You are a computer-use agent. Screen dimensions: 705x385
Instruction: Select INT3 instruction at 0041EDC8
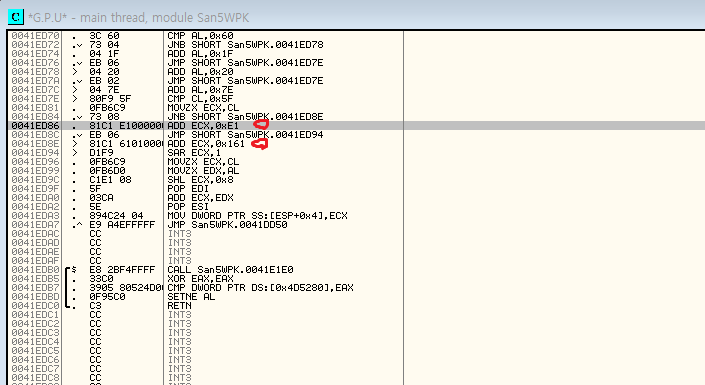tap(179, 377)
